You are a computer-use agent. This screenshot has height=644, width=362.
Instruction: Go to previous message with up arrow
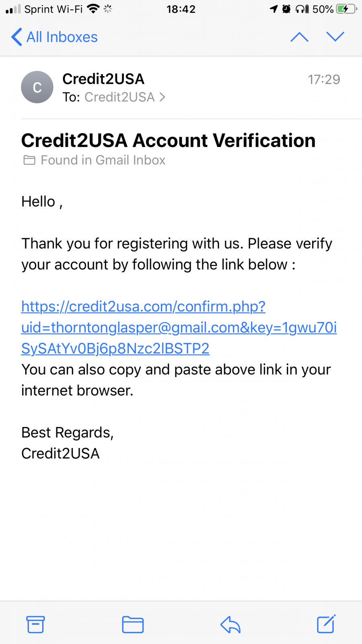pyautogui.click(x=300, y=37)
